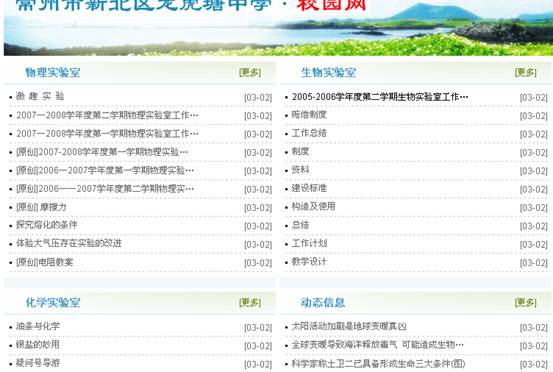
Task: Open 油条与化学 article
Action: coord(38,326)
